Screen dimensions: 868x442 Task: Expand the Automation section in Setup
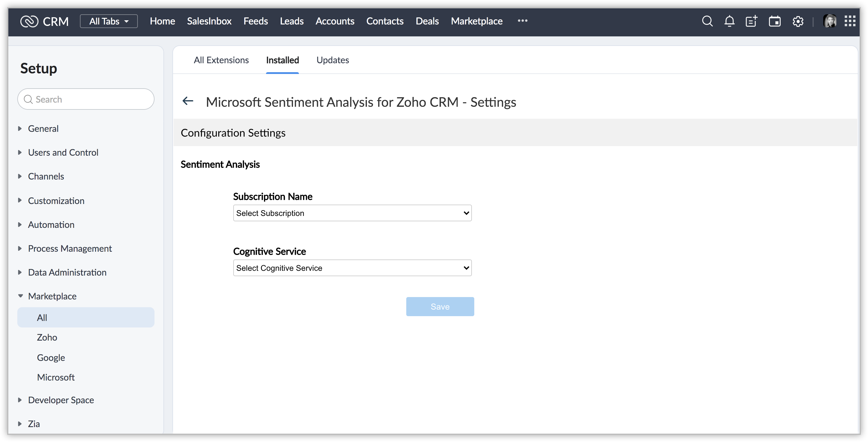click(x=51, y=225)
